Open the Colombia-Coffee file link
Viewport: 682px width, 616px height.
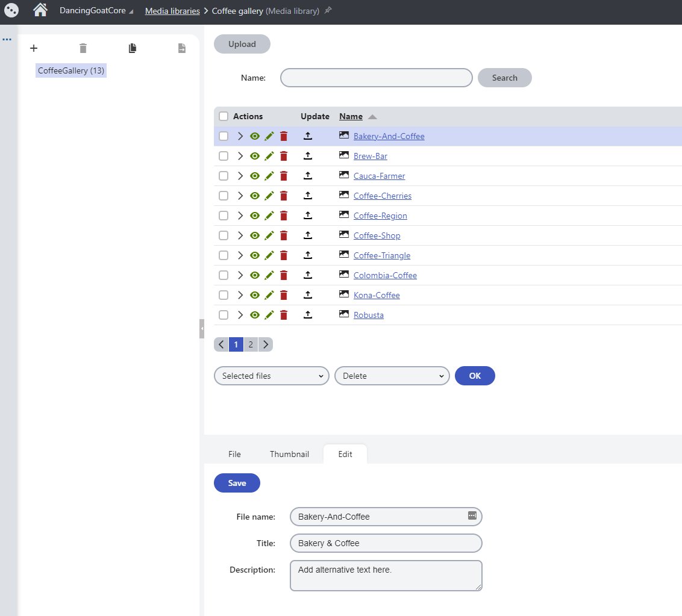click(x=385, y=275)
